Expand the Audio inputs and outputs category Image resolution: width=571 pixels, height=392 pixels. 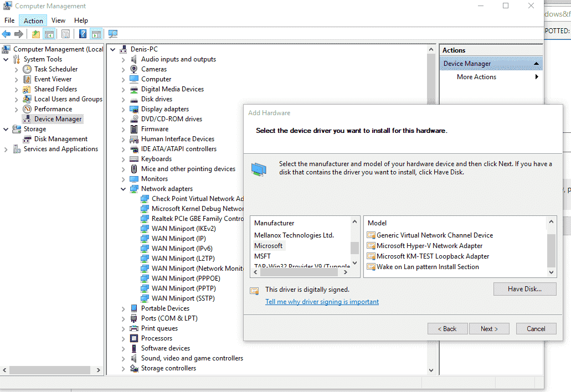[123, 59]
